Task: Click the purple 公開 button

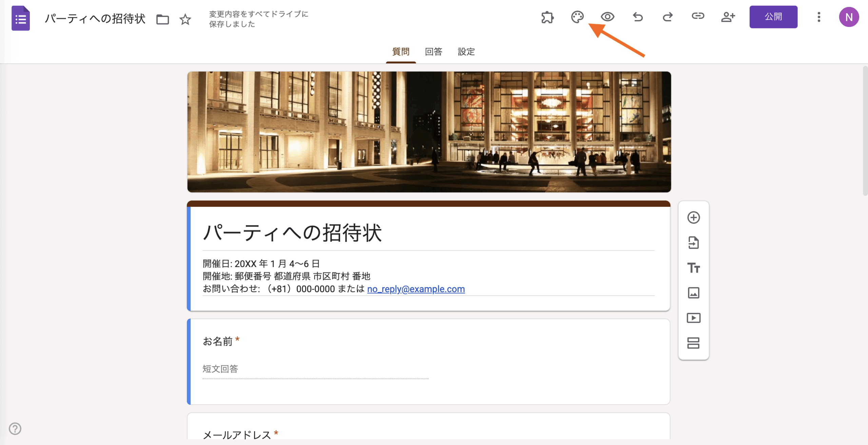Action: pyautogui.click(x=773, y=17)
